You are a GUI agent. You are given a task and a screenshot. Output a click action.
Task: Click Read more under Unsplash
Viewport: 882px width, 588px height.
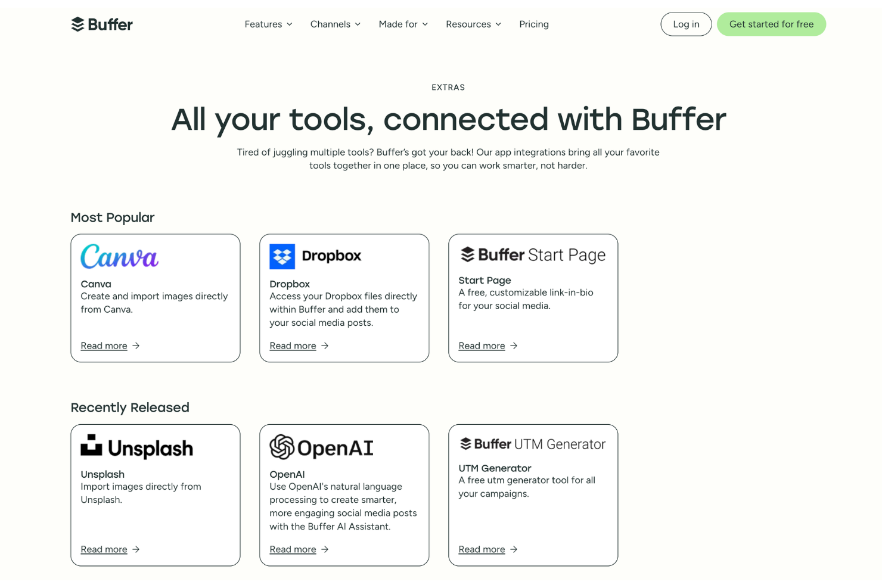(104, 549)
